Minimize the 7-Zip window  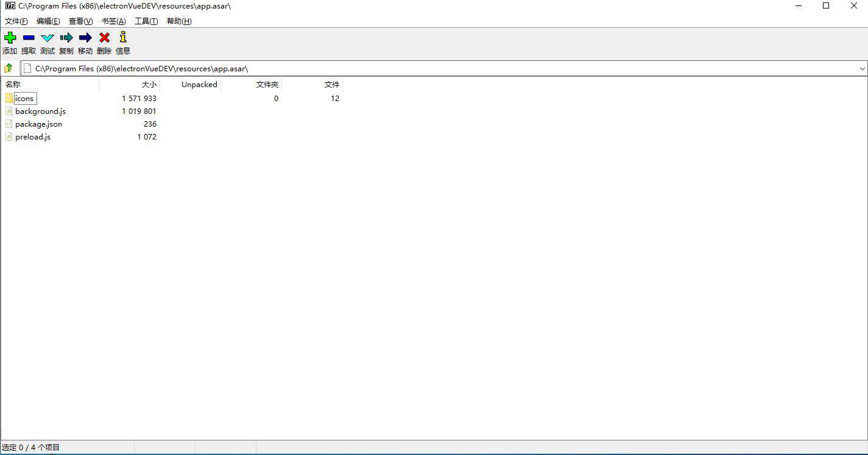pos(799,6)
